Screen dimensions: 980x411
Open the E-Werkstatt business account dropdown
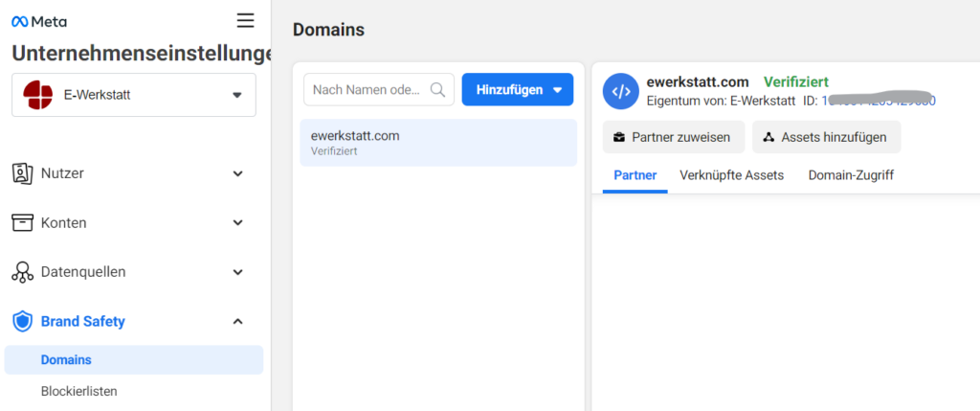pos(134,95)
